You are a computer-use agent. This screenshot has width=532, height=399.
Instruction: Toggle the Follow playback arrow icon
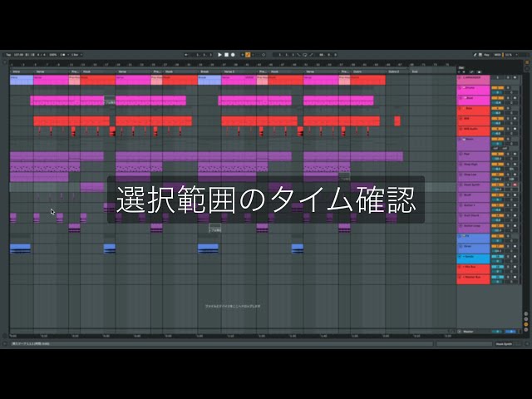(186, 55)
